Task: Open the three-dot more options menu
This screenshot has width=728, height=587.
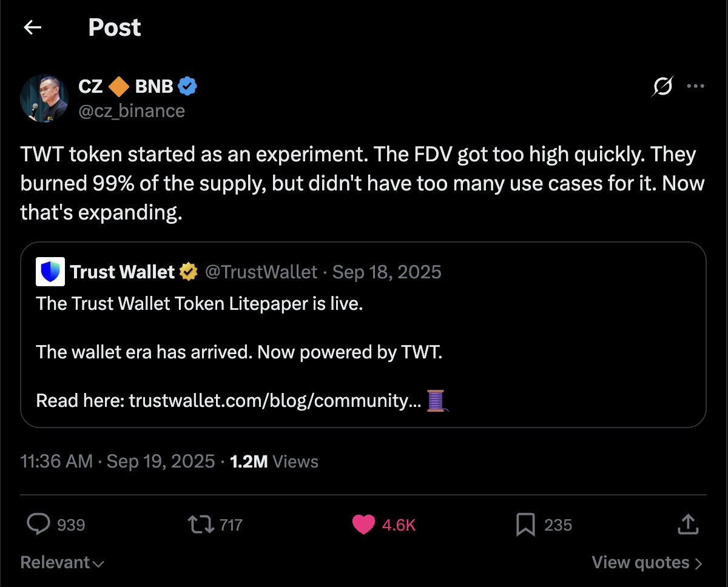Action: click(x=695, y=87)
